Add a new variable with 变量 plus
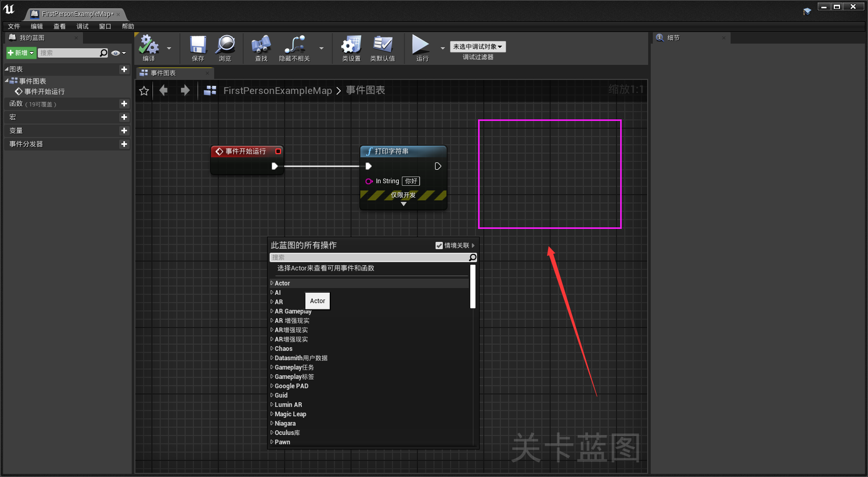The width and height of the screenshot is (868, 477). 124,131
